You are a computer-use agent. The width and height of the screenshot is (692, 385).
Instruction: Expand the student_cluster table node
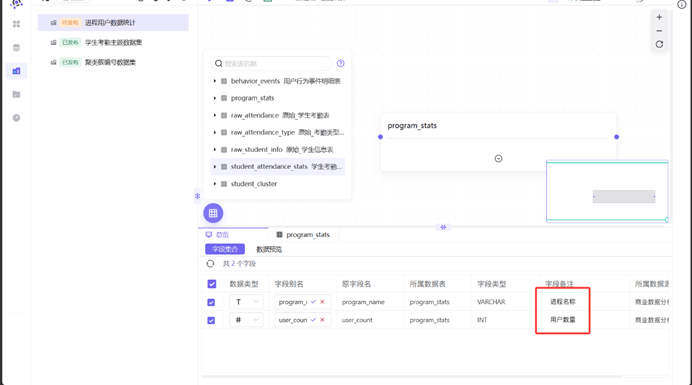215,184
